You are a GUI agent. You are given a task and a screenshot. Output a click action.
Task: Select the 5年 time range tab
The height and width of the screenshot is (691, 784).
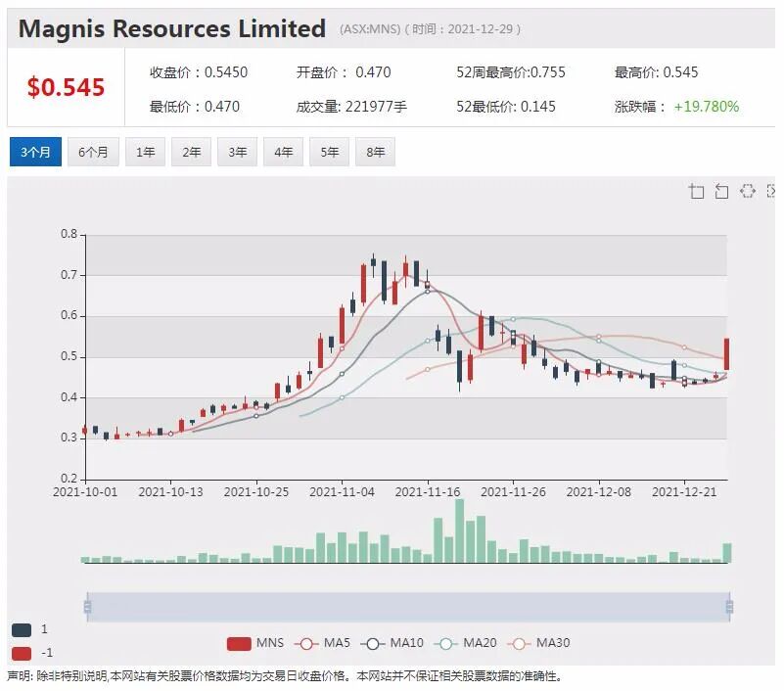click(329, 152)
